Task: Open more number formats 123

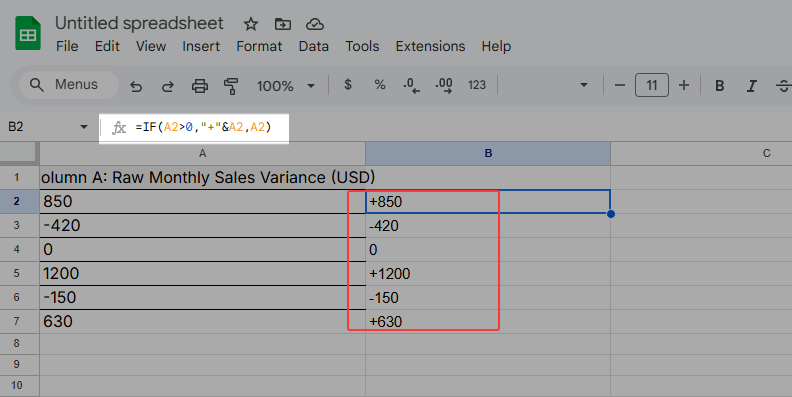Action: 476,85
